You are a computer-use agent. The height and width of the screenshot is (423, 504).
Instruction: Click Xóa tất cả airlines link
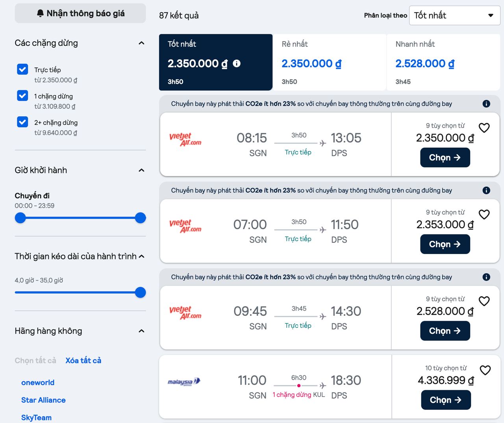(83, 360)
